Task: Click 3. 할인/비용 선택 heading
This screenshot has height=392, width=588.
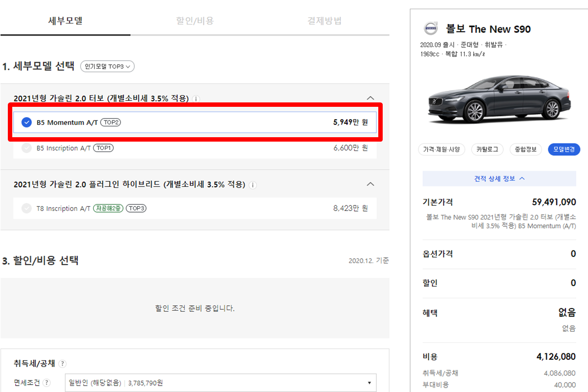Action: 40,260
